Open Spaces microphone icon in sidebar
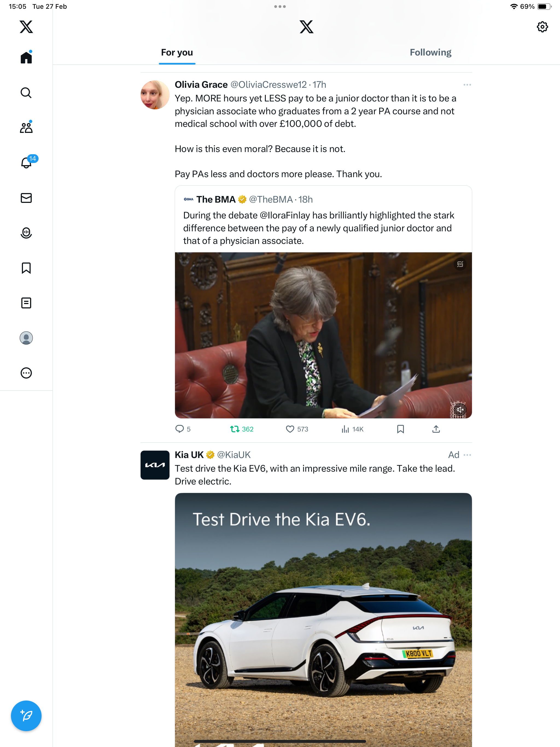Image resolution: width=560 pixels, height=747 pixels. coord(26,233)
